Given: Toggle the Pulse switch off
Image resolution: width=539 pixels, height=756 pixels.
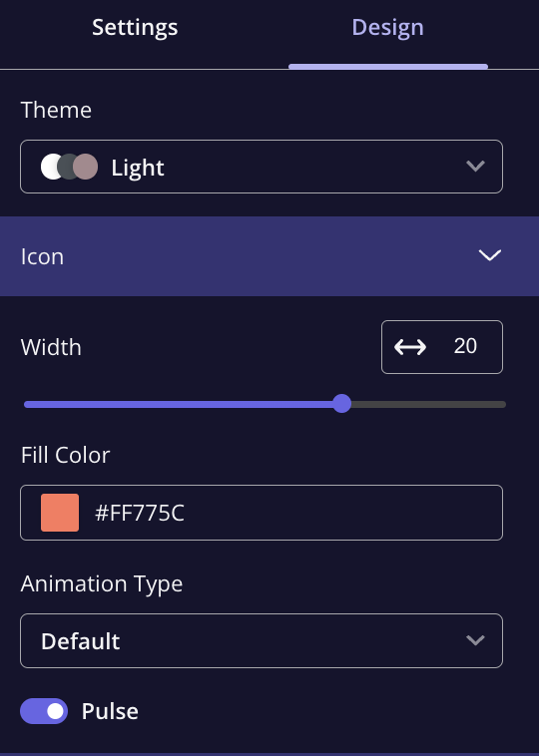Looking at the screenshot, I should tap(44, 711).
